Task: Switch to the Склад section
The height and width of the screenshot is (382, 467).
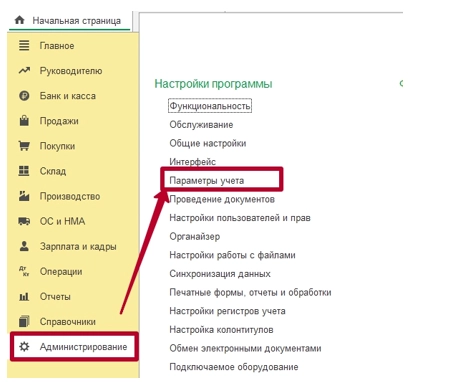Action: (x=53, y=171)
